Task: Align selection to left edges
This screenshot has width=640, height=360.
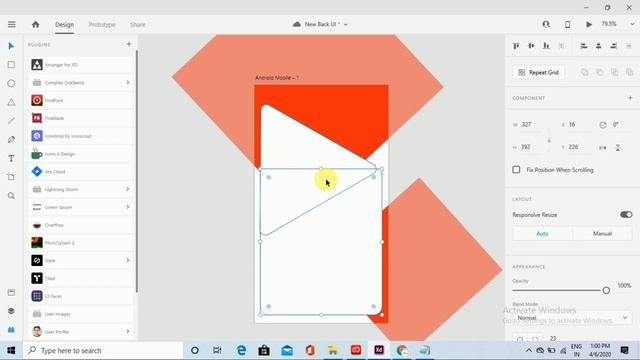Action: click(584, 46)
